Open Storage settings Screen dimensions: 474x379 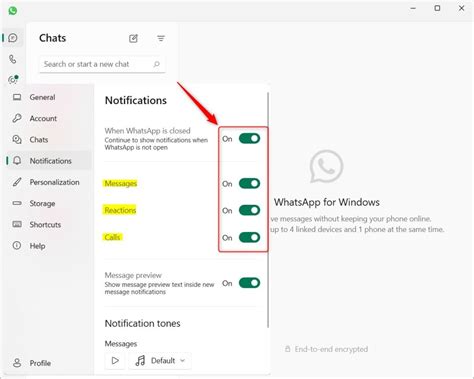click(49, 203)
